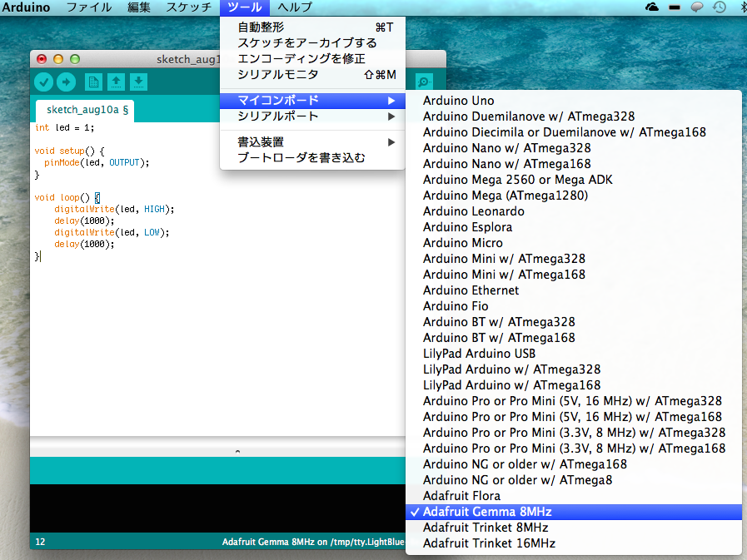
Task: Pick Arduino NG or older w/ ATmega8
Action: click(x=574, y=480)
